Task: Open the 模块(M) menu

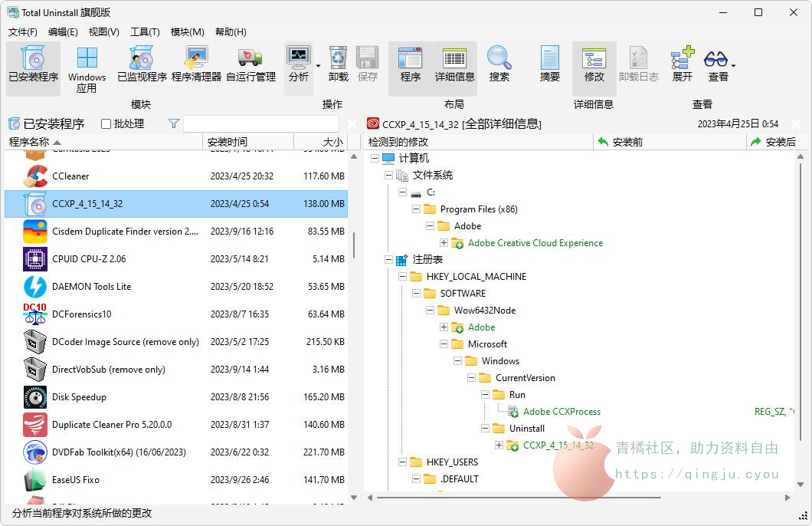Action: pyautogui.click(x=187, y=32)
